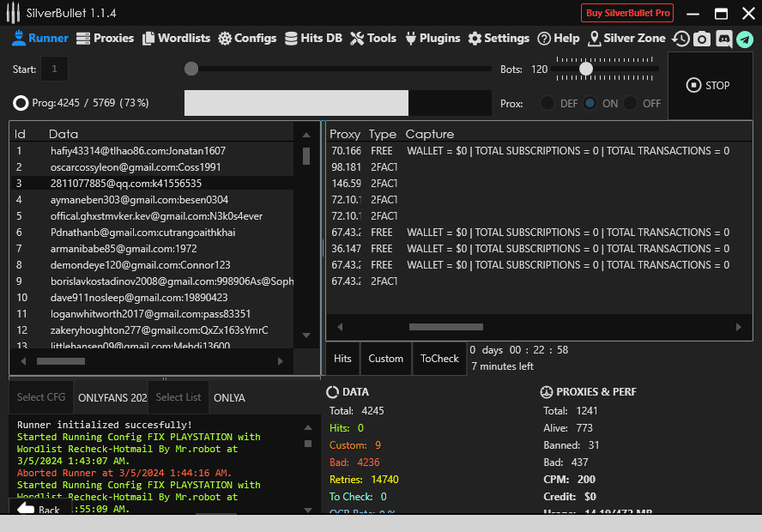Select the OFF proxy mode radio button
The image size is (762, 532).
coord(631,103)
